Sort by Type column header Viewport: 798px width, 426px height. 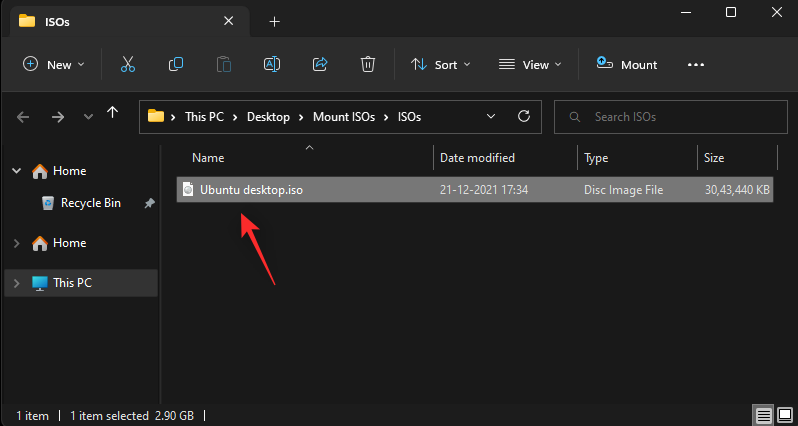point(596,158)
